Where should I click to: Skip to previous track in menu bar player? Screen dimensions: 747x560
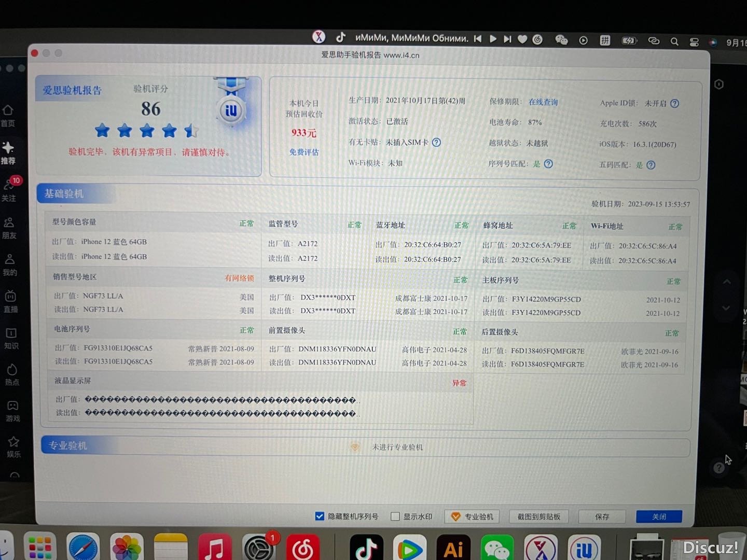(x=478, y=39)
